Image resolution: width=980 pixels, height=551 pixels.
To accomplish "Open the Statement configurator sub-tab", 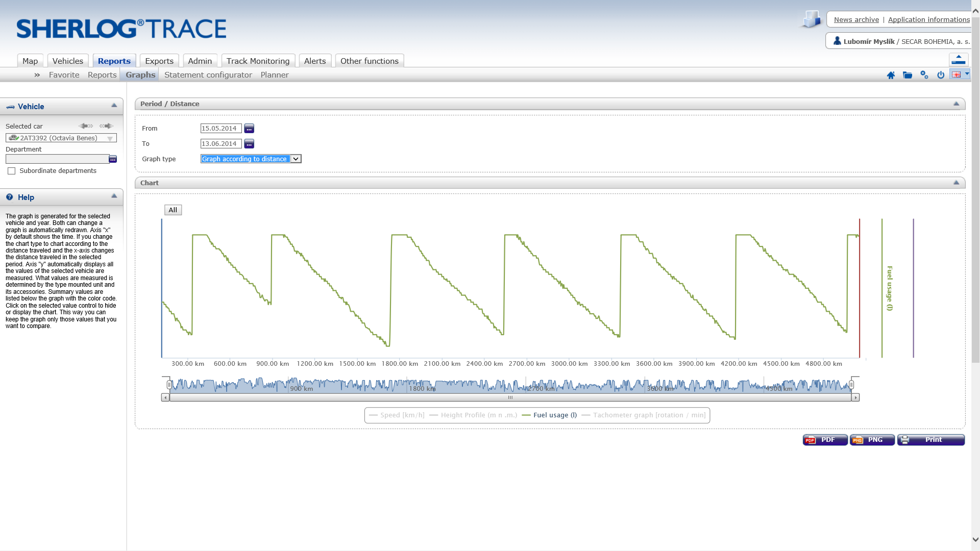I will [208, 75].
